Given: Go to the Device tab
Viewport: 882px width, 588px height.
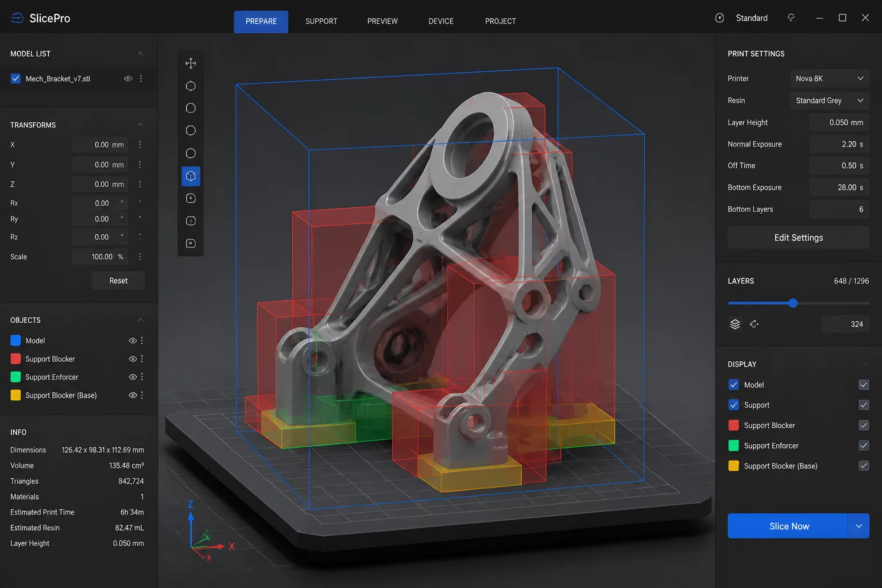Looking at the screenshot, I should pyautogui.click(x=441, y=21).
